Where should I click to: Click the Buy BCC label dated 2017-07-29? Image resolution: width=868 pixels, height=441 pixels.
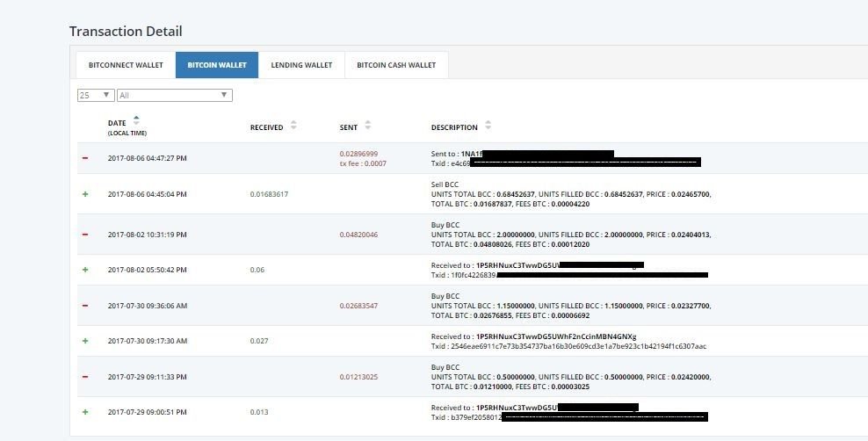[x=445, y=367]
